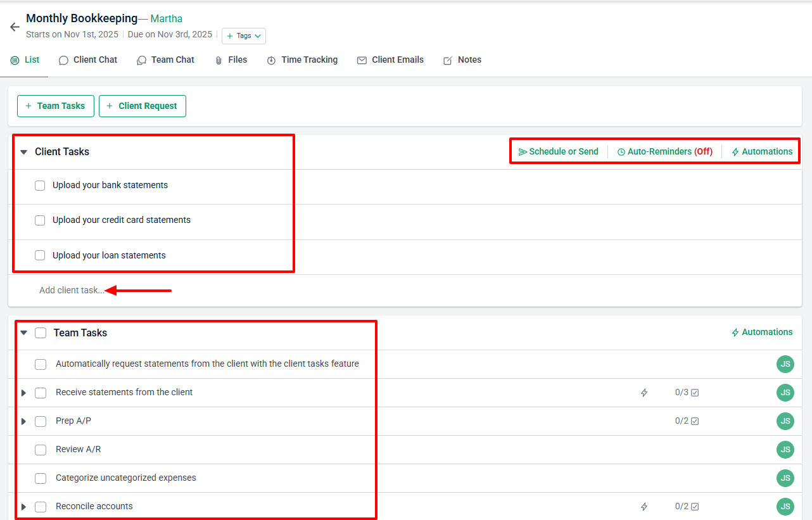The image size is (812, 520).
Task: Click the Files paperclip icon
Action: (218, 60)
